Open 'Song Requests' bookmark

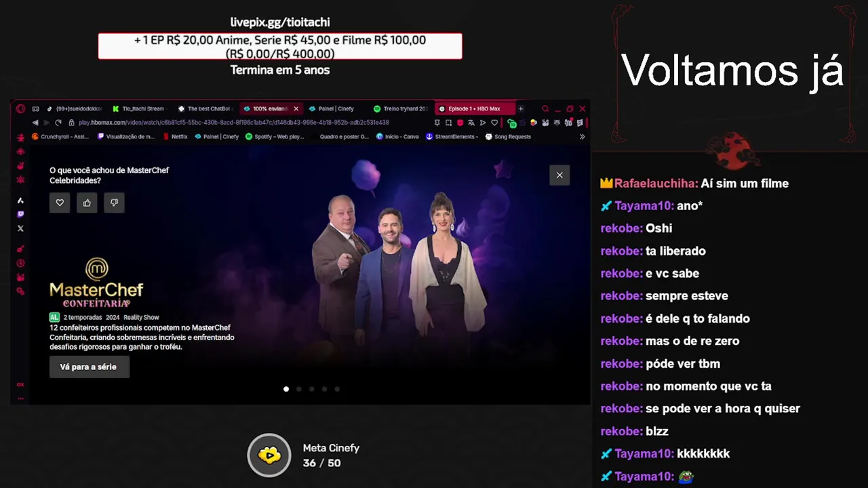(x=508, y=136)
